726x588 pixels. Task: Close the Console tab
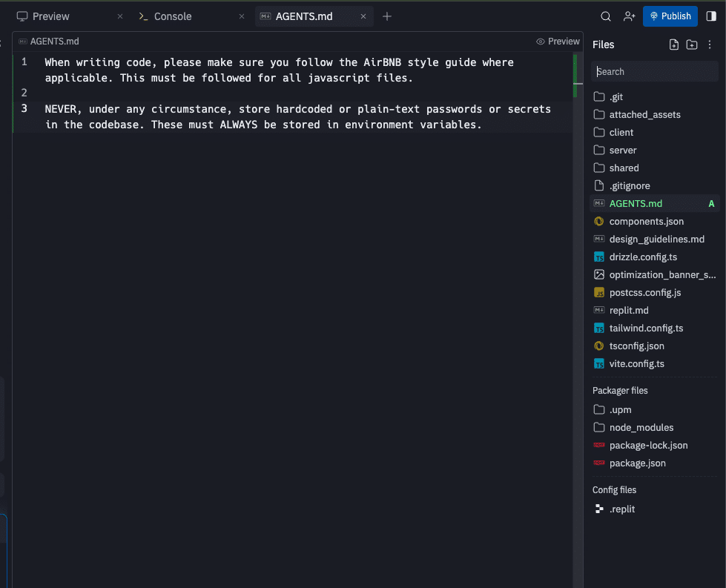(x=240, y=16)
